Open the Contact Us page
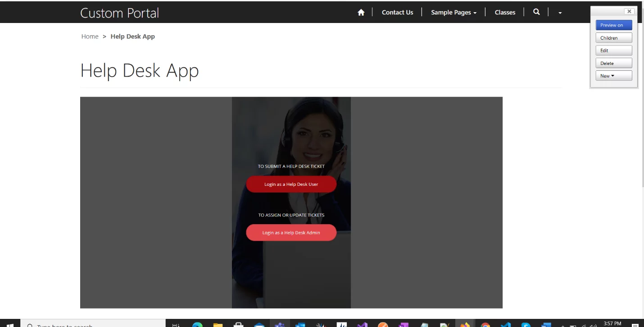Viewport: 644px width, 327px height. [x=397, y=13]
